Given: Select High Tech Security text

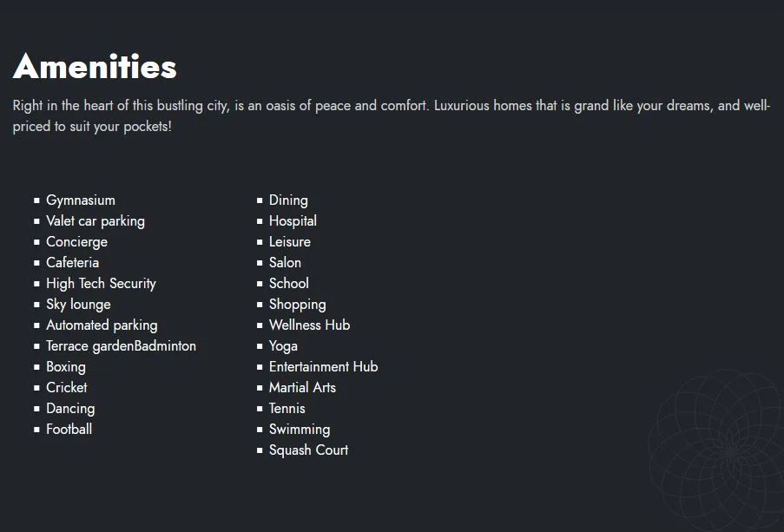Looking at the screenshot, I should coord(101,284).
